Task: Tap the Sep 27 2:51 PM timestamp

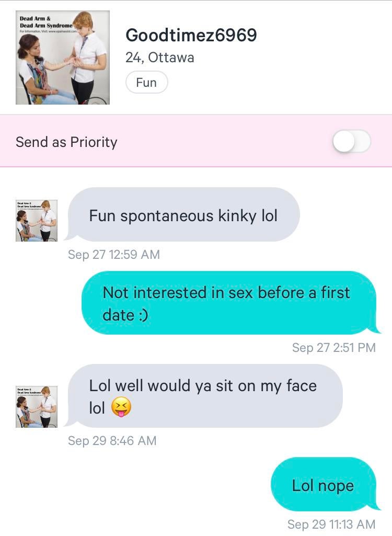Action: click(334, 347)
